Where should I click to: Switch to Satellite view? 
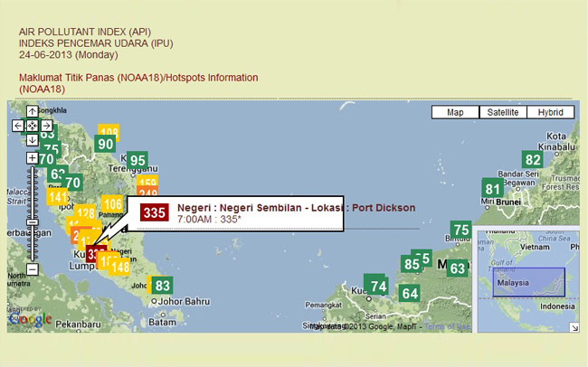(x=503, y=112)
